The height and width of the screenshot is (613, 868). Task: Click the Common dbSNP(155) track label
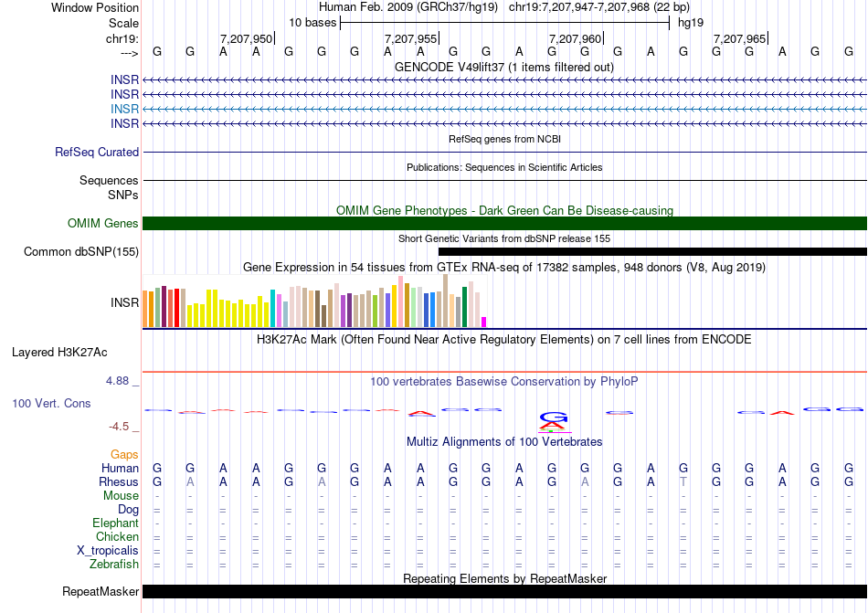click(x=81, y=252)
